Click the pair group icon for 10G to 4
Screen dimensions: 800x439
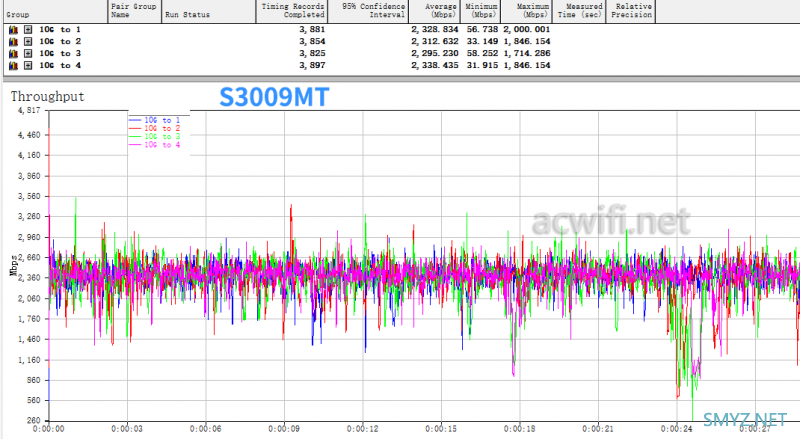13,65
